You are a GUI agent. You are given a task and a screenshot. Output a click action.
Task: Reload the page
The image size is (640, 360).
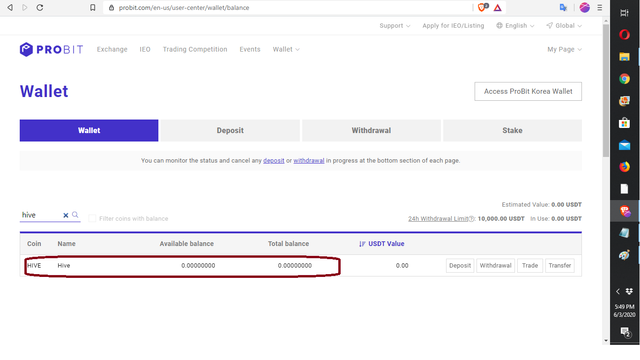point(40,7)
